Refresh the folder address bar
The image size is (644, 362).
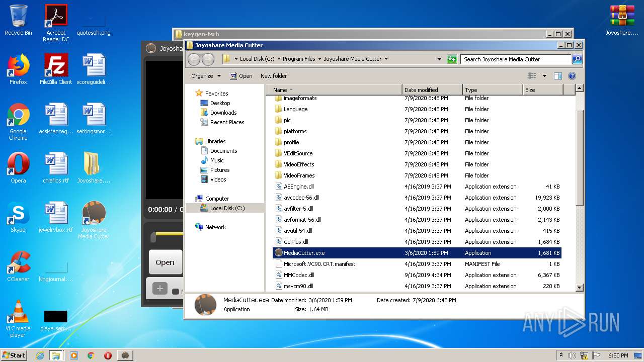pos(452,59)
